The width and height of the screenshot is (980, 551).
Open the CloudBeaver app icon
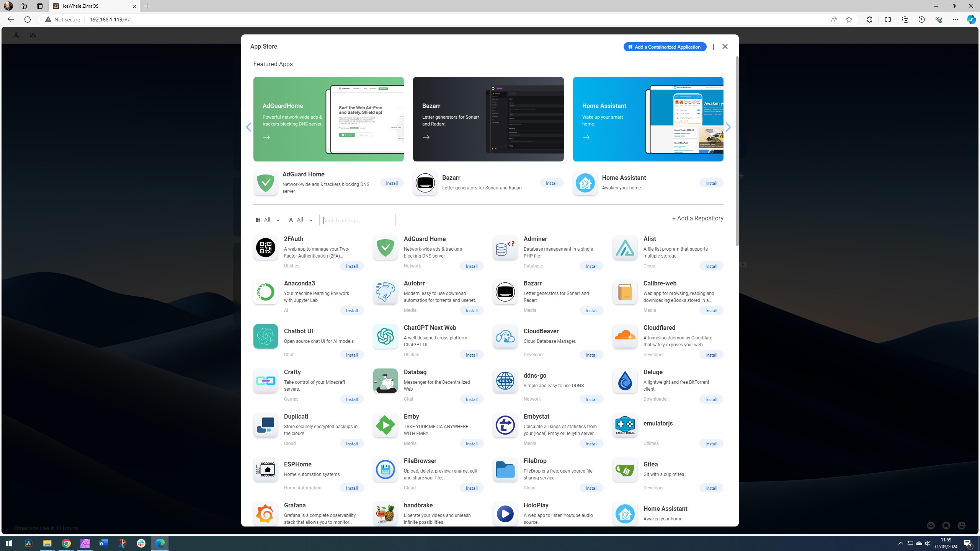(505, 336)
